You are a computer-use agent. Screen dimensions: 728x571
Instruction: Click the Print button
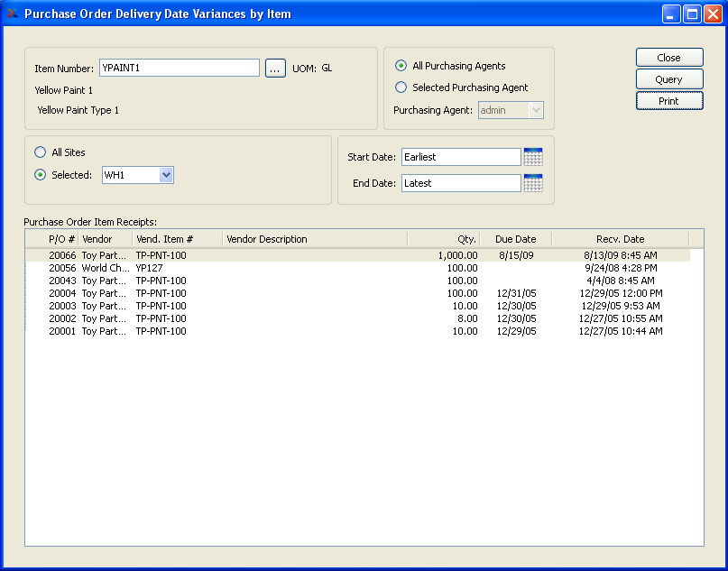click(668, 101)
